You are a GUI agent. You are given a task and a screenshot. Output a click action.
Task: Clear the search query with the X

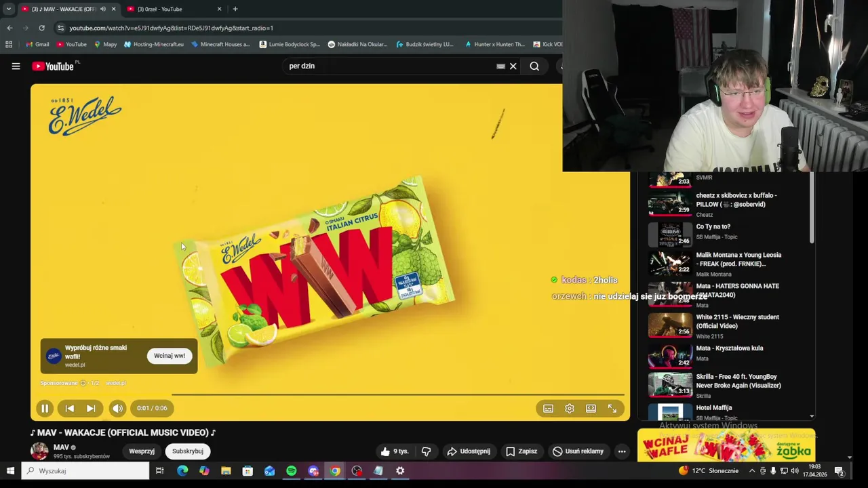[x=513, y=66]
